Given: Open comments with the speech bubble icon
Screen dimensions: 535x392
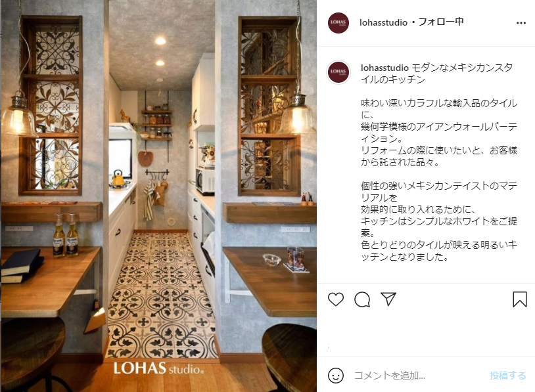Looking at the screenshot, I should click(x=362, y=299).
